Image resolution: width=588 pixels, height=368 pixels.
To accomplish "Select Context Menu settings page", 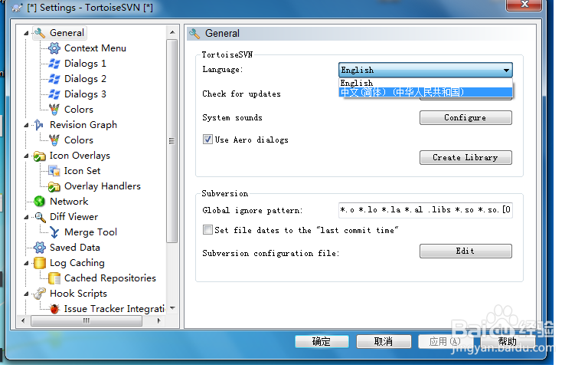I will coord(95,48).
